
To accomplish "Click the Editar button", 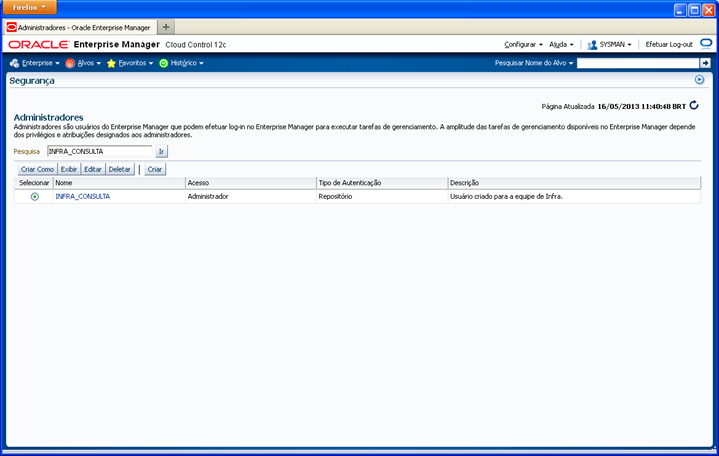I will click(x=93, y=169).
